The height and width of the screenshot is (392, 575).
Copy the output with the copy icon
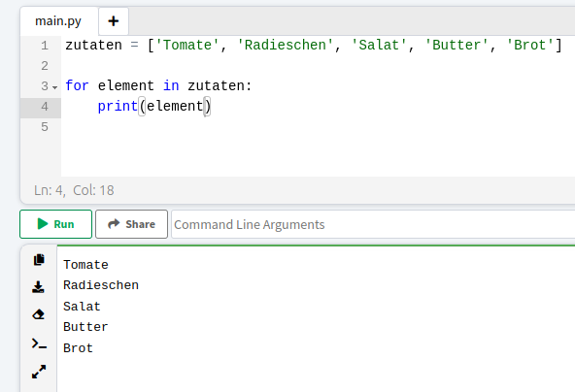point(39,260)
